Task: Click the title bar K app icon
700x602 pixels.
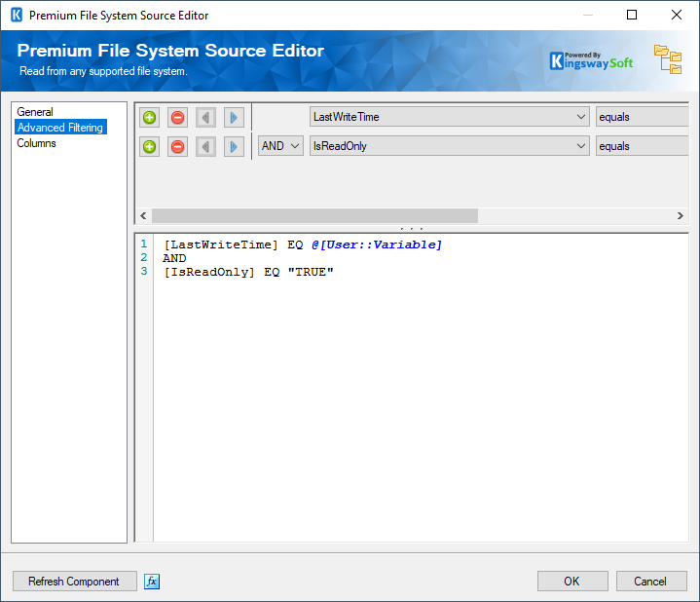Action: (x=17, y=15)
